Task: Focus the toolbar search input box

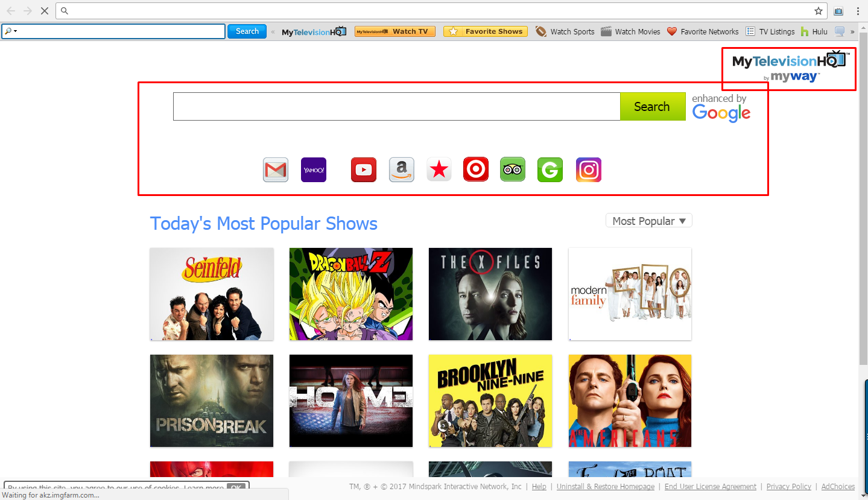Action: (x=113, y=31)
